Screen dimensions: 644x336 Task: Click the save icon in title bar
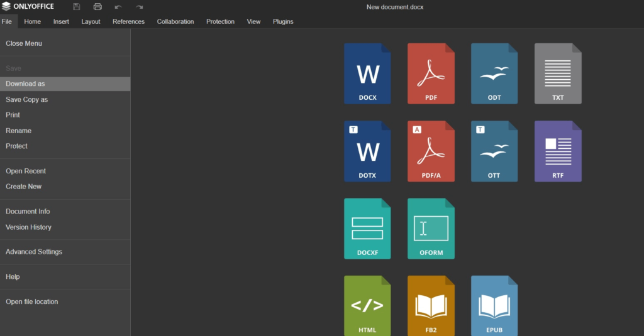pyautogui.click(x=77, y=7)
